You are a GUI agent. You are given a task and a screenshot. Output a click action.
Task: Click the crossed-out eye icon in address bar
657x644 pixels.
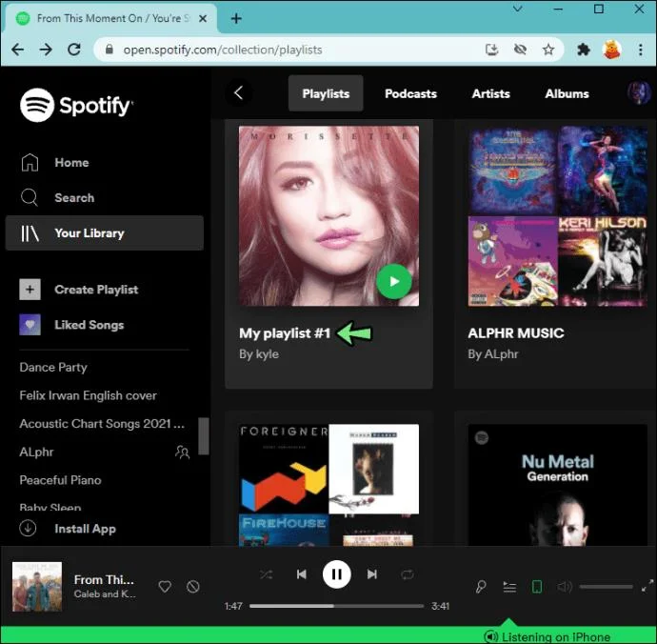pos(521,50)
